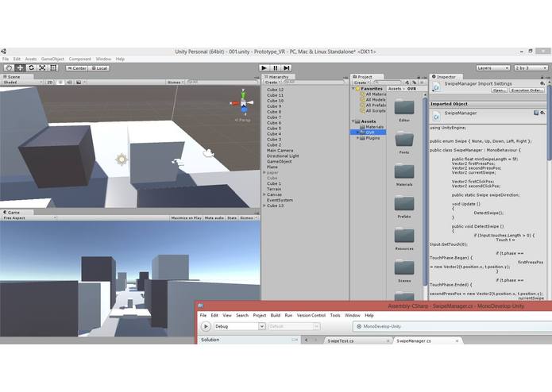This screenshot has height=392, width=552.
Task: Click the Play button
Action: 264,68
